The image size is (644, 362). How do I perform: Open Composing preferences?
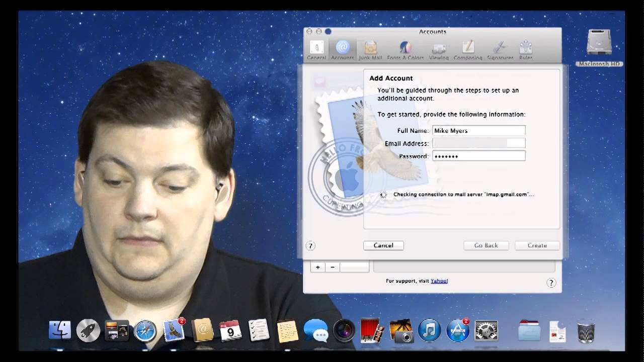point(468,49)
